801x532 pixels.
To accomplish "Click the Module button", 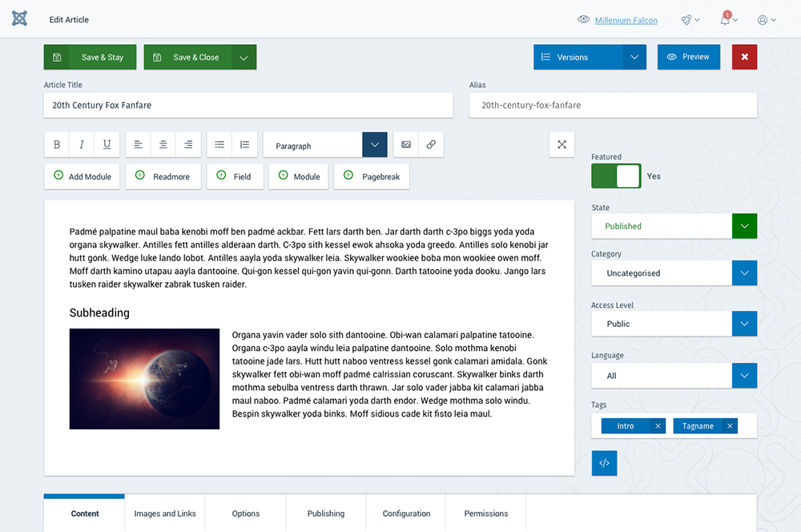I will click(x=298, y=176).
